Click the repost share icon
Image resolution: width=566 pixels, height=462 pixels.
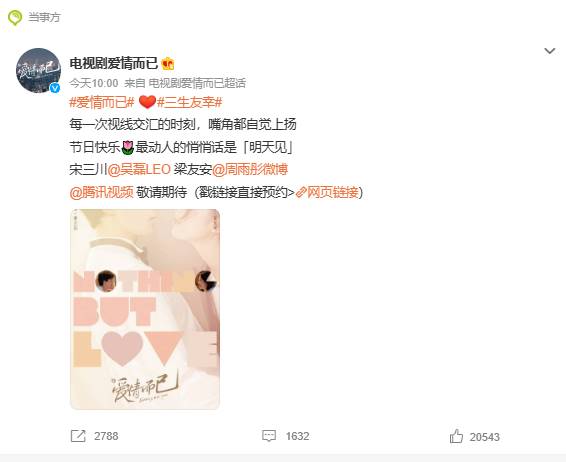78,436
